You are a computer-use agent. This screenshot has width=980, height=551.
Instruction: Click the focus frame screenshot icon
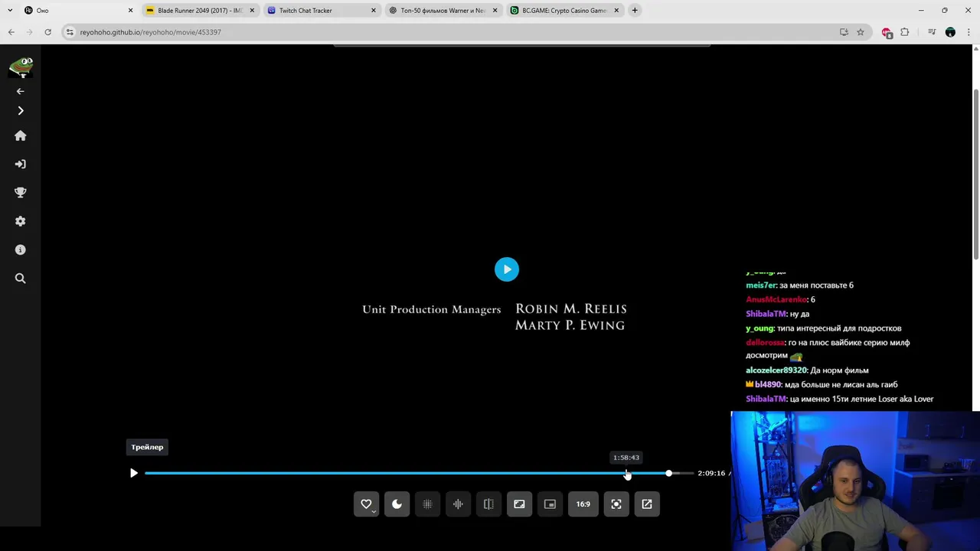pyautogui.click(x=616, y=504)
